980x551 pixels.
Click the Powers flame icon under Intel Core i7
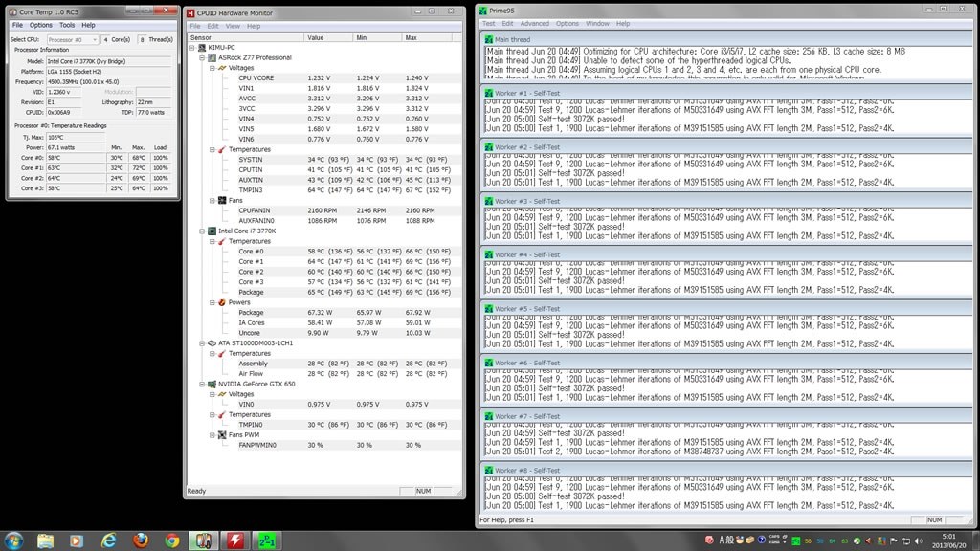222,302
